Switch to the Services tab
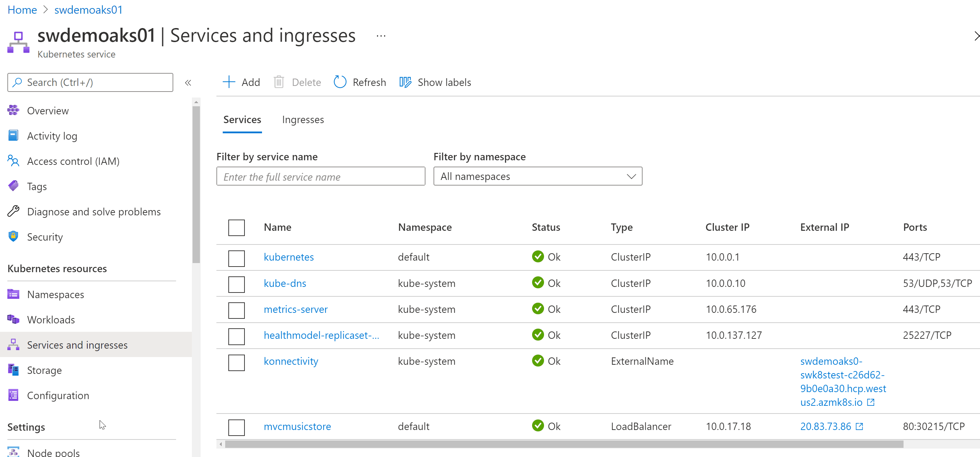The width and height of the screenshot is (980, 457). [242, 120]
